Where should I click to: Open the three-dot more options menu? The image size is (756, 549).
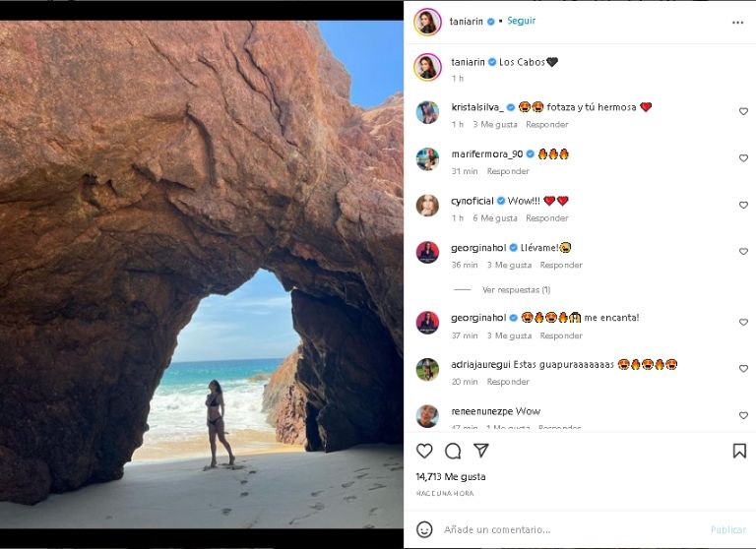point(738,21)
